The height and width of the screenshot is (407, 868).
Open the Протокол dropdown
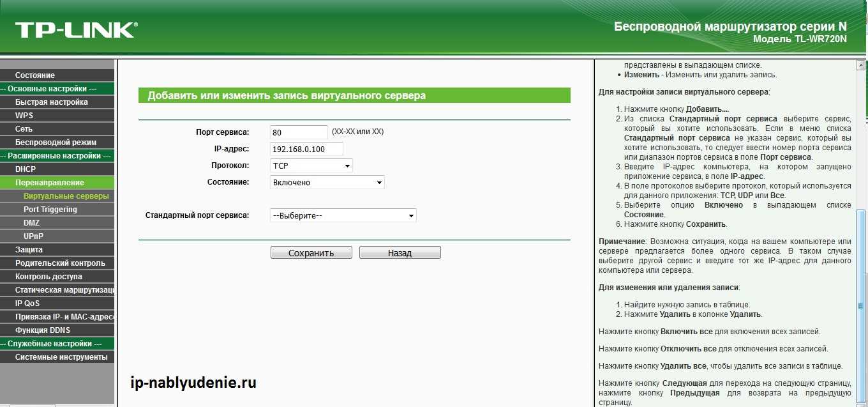tap(311, 166)
